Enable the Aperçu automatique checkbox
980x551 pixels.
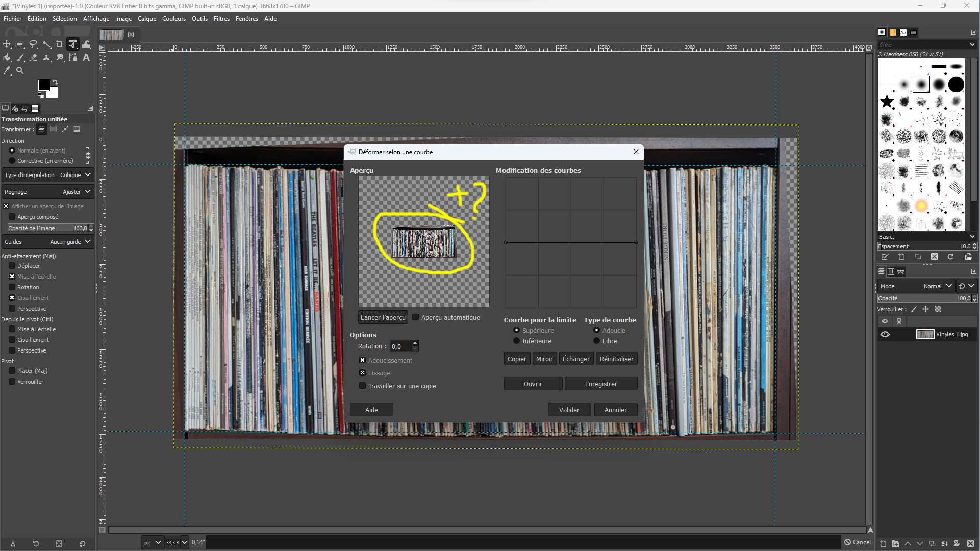(x=416, y=317)
